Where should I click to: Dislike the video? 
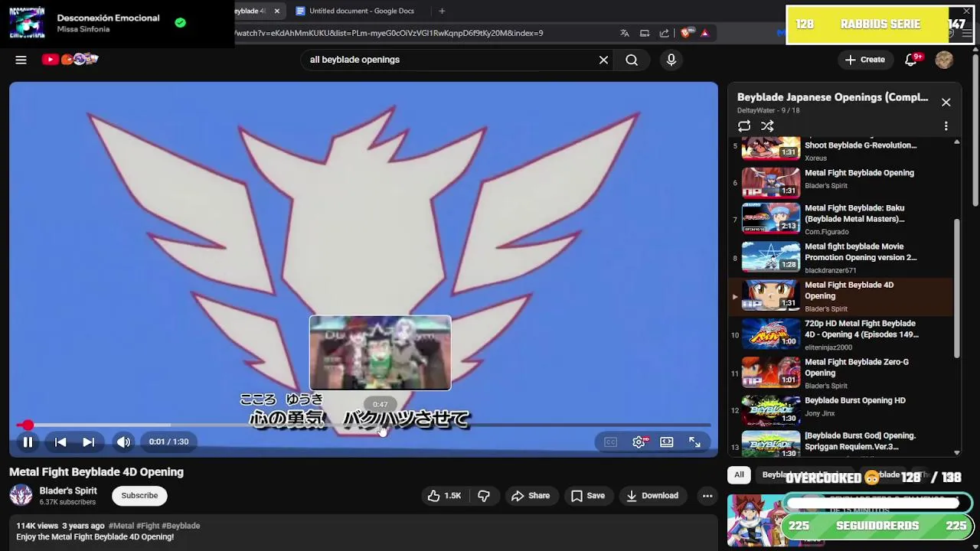(x=484, y=496)
